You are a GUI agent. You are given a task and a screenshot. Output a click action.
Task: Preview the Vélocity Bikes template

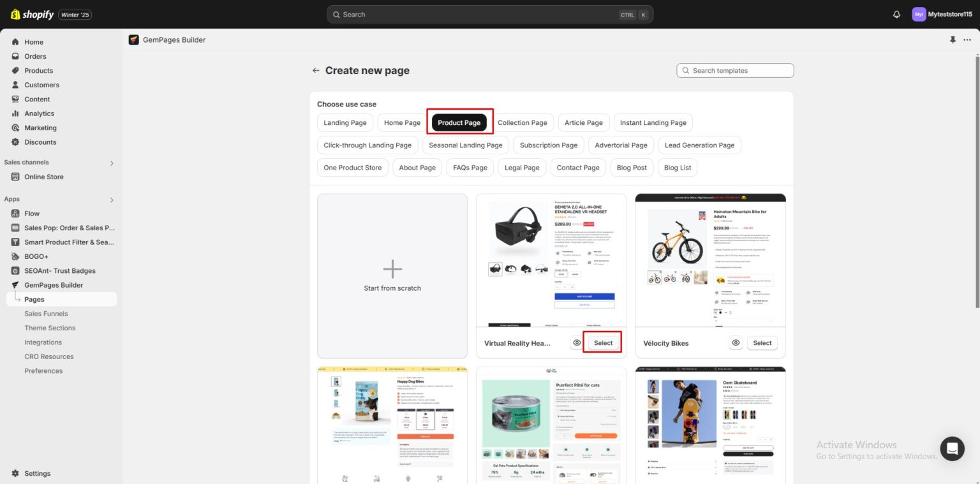click(x=736, y=342)
